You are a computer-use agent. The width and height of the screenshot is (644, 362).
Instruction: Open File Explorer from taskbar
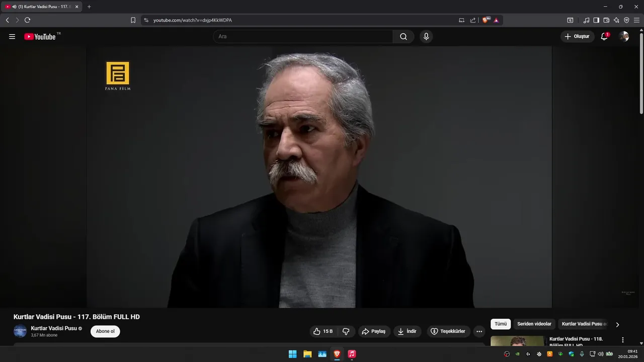tap(307, 354)
